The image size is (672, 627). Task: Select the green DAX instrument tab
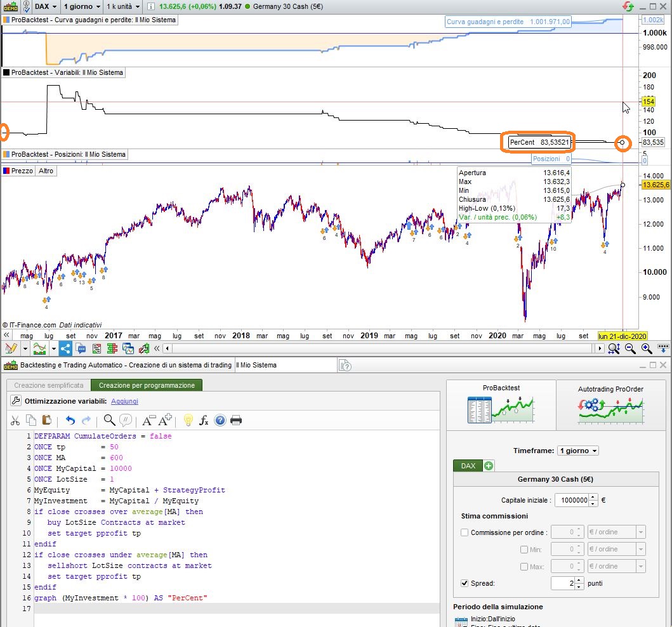click(x=468, y=465)
